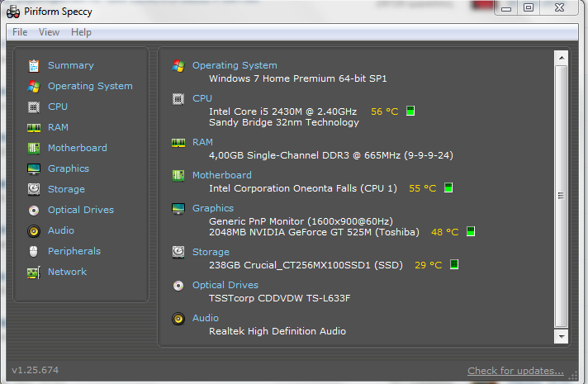Click the RAM heading link in summary
This screenshot has width=588, height=384.
click(x=202, y=142)
